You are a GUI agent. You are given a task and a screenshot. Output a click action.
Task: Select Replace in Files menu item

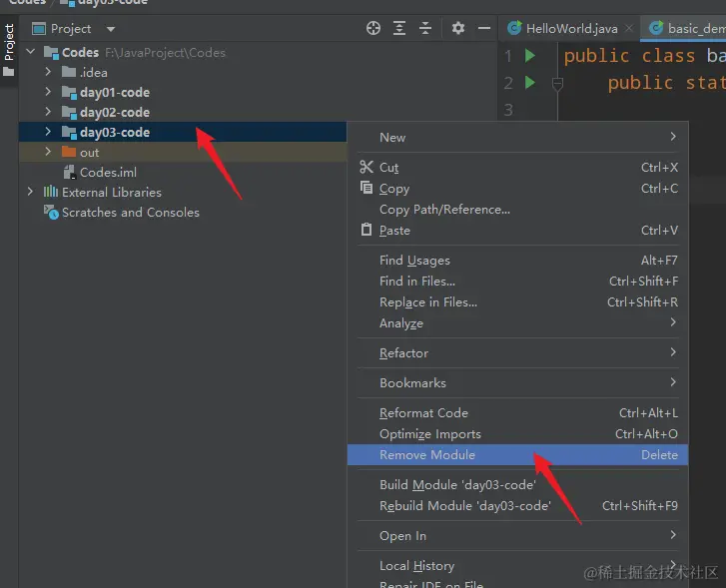point(517,301)
